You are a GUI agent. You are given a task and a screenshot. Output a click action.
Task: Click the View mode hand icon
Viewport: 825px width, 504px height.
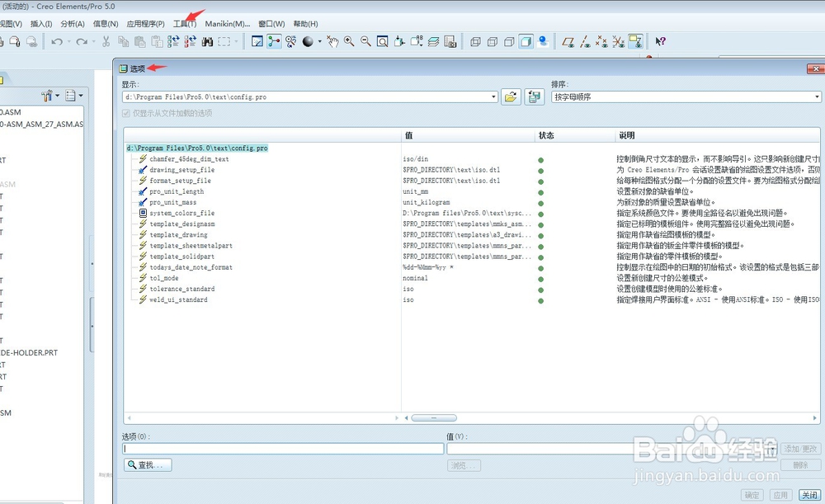(332, 41)
